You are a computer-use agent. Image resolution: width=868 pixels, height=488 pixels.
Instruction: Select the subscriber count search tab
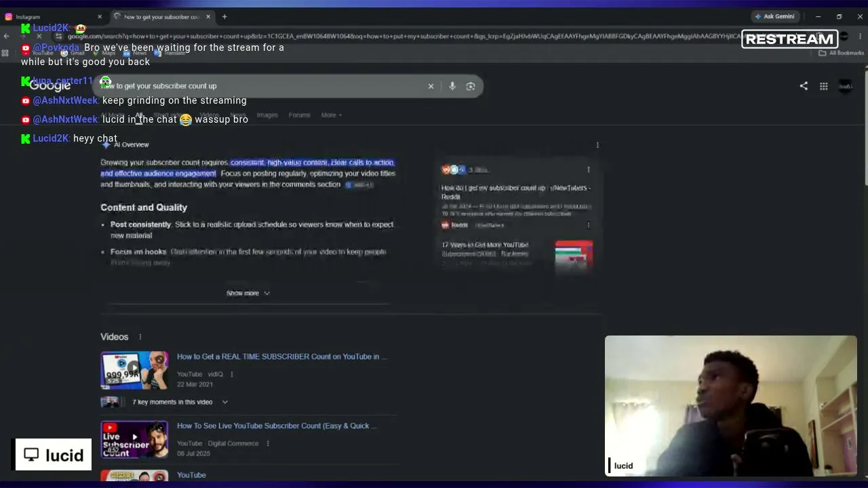pos(163,16)
